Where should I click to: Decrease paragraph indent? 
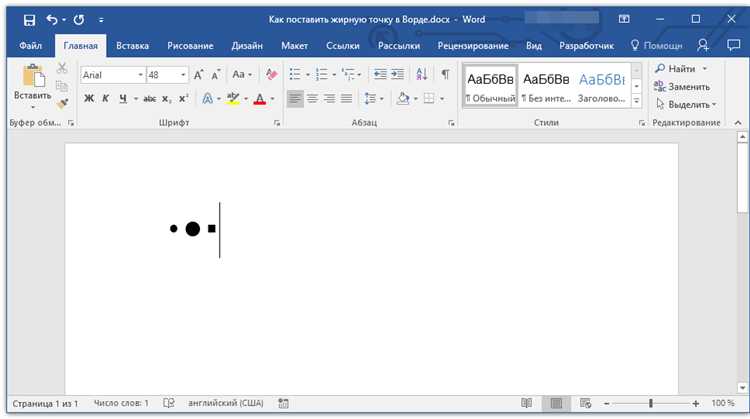(380, 74)
